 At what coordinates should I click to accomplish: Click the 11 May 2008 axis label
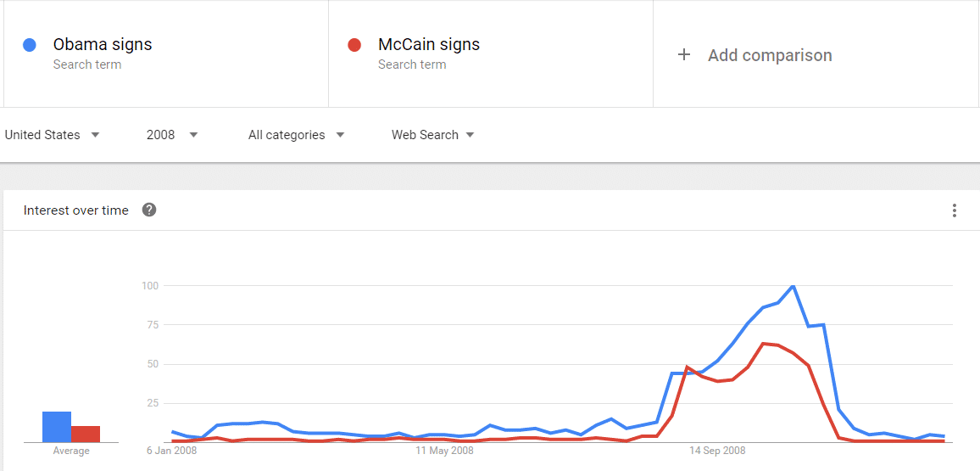tap(444, 451)
